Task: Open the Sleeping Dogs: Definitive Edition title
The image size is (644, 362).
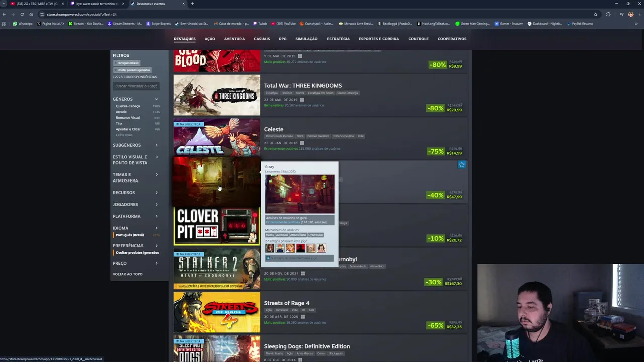Action: pos(307,346)
